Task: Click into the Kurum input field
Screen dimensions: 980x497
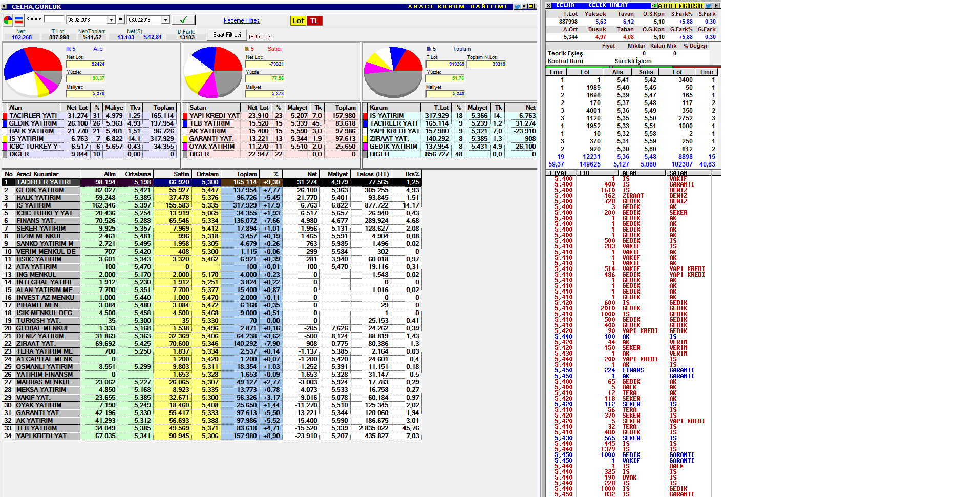Action: tap(54, 19)
